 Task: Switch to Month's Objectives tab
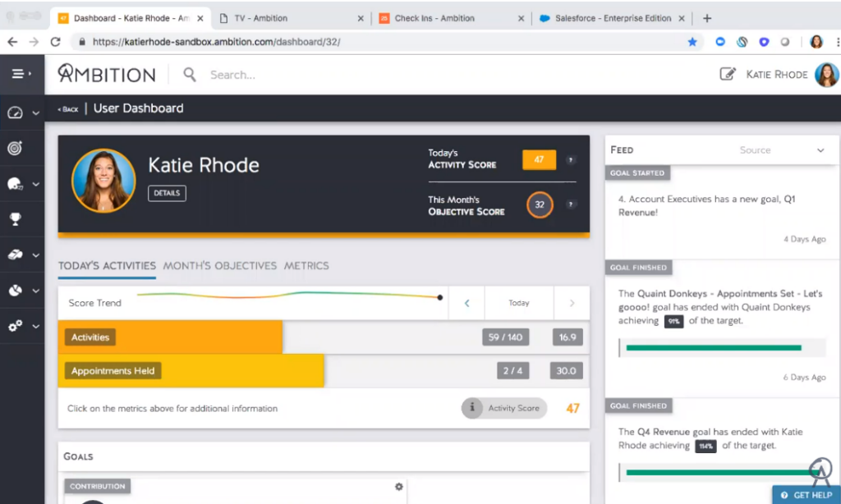click(220, 266)
